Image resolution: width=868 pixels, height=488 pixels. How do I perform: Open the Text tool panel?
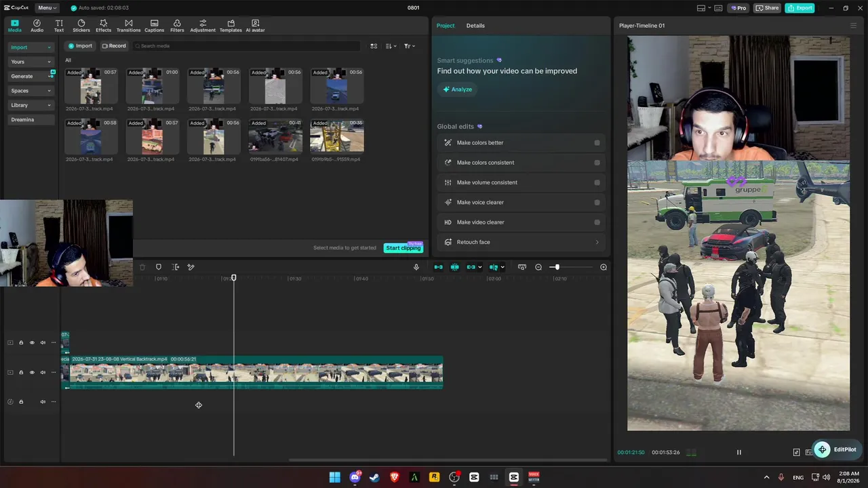(59, 26)
